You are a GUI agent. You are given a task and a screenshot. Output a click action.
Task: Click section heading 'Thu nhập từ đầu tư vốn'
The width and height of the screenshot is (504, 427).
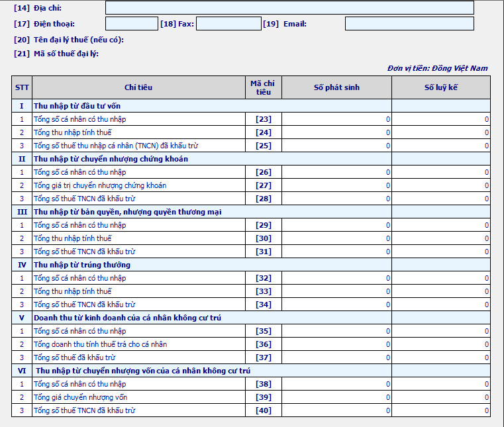point(77,106)
